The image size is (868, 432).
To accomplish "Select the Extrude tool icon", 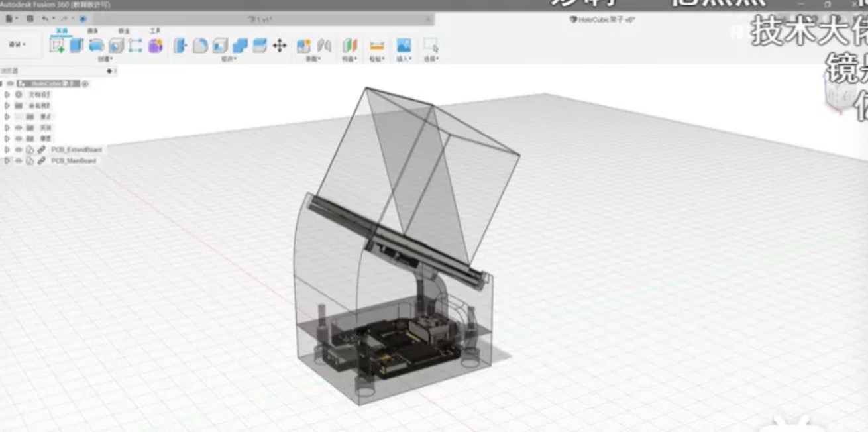I will click(x=77, y=45).
